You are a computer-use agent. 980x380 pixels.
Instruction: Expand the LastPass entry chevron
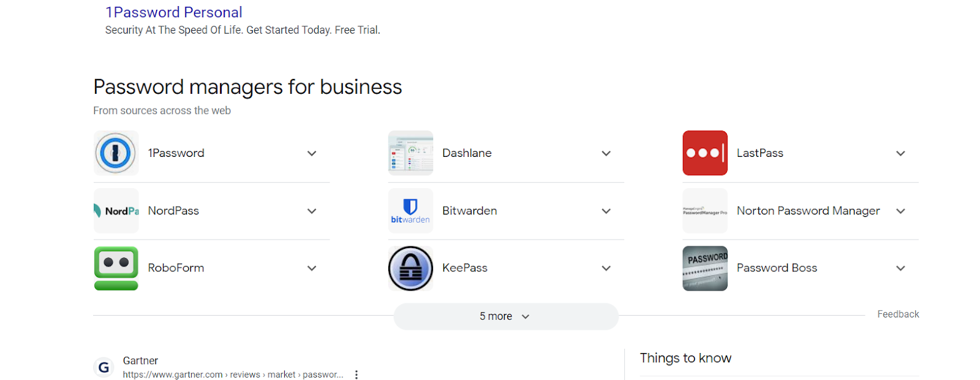click(x=900, y=153)
